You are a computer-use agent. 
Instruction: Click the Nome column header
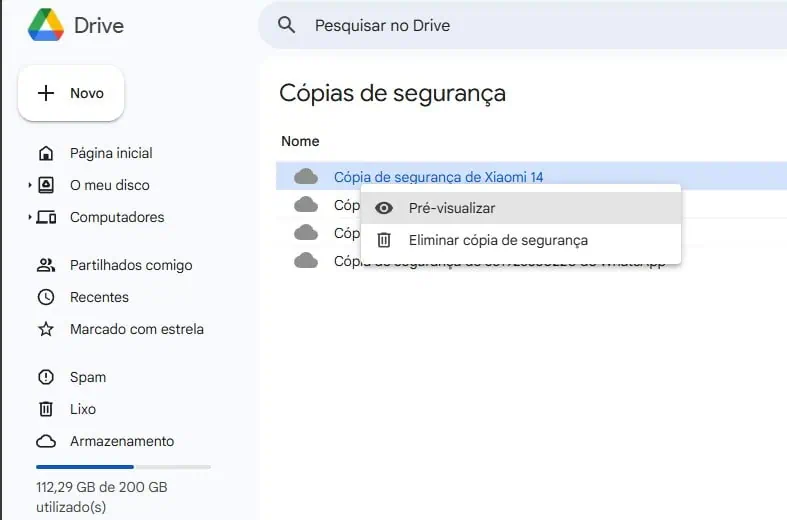click(x=300, y=141)
